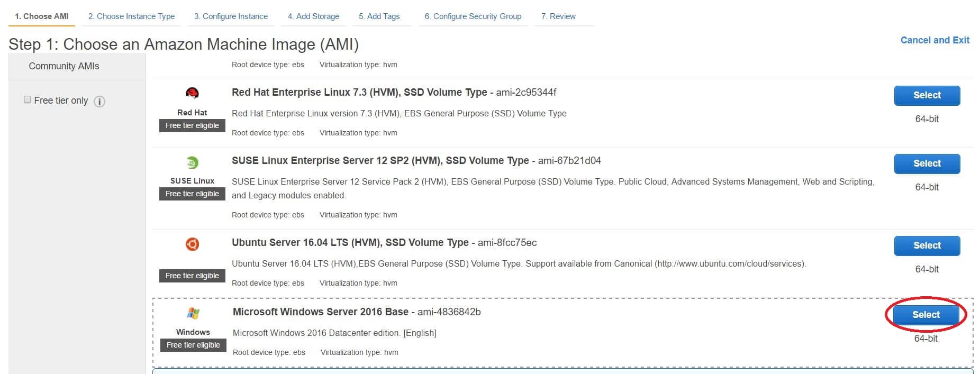980x374 pixels.
Task: Click the Ubuntu logo icon
Action: click(192, 244)
